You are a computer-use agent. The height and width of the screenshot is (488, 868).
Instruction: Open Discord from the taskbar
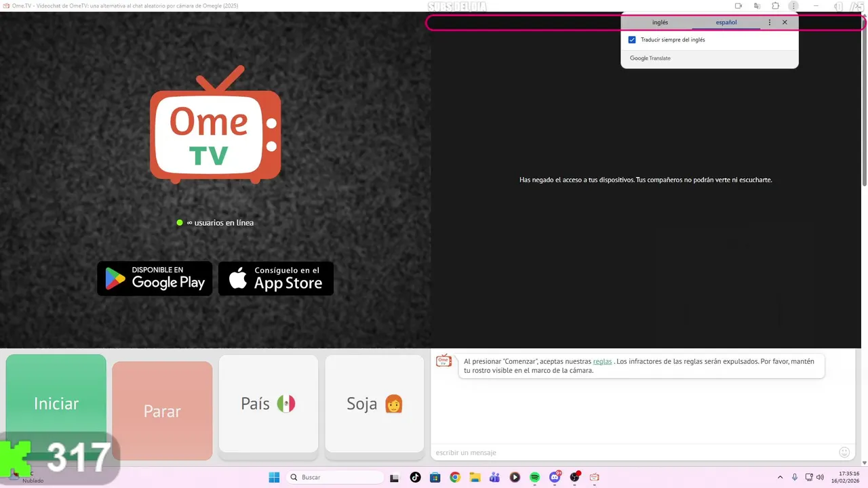click(555, 477)
